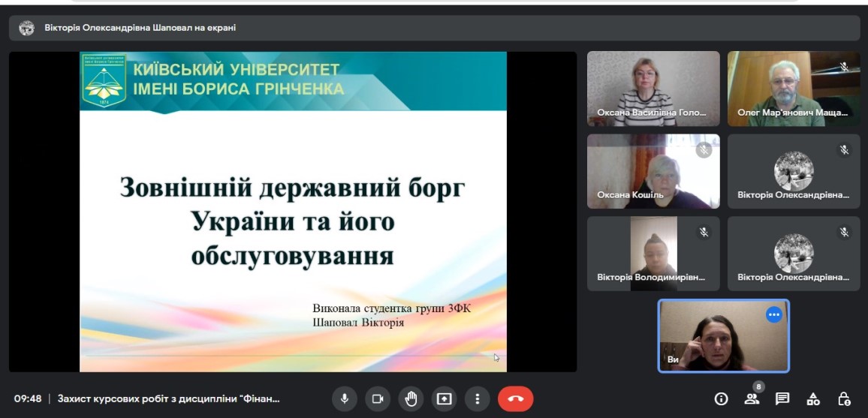End the call with red hang-up button
868x418 pixels.
(x=515, y=398)
